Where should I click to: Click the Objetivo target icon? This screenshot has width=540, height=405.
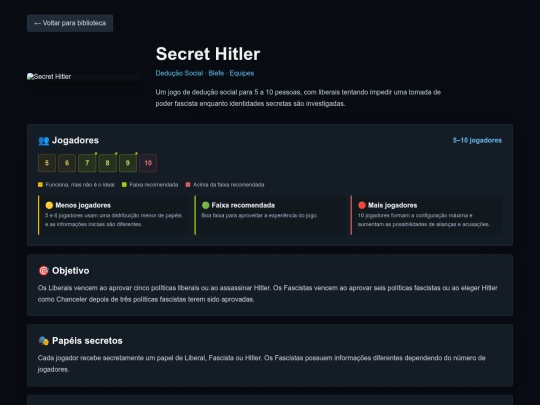[x=44, y=271]
